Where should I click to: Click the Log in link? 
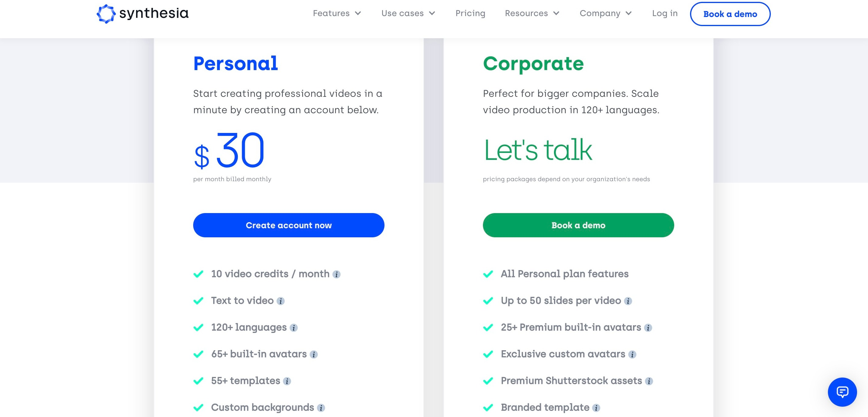click(x=665, y=13)
